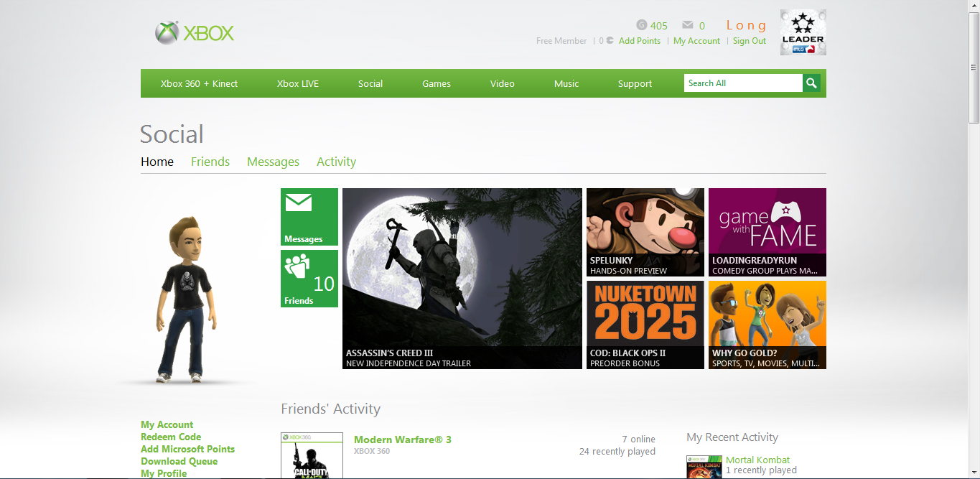Open the My Profile link
Screen dimensions: 980x479
coord(164,473)
